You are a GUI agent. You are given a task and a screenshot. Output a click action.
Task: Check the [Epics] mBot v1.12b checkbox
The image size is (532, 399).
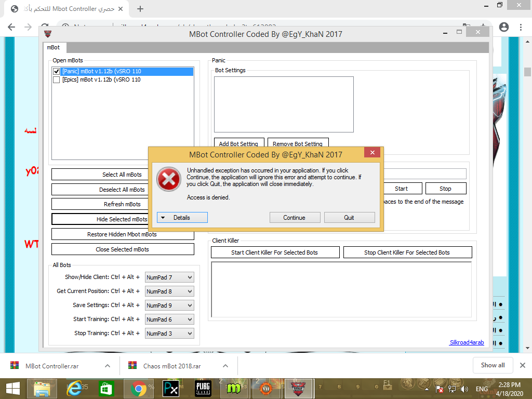pos(56,79)
